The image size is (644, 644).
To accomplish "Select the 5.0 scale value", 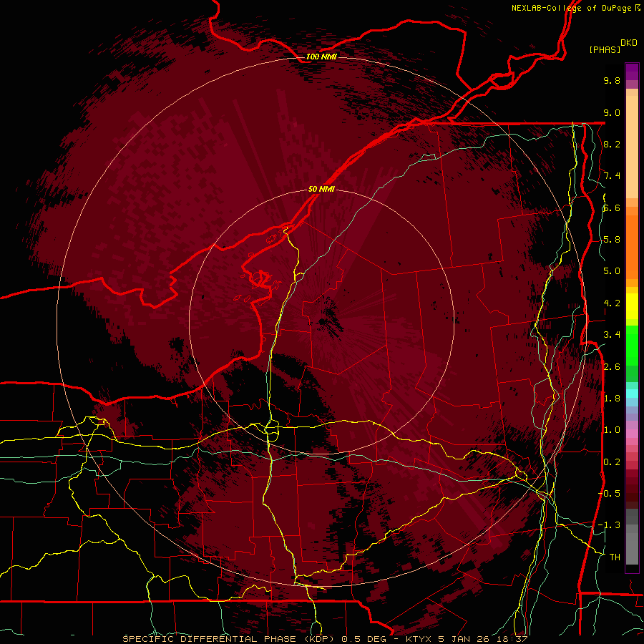I will (x=612, y=271).
